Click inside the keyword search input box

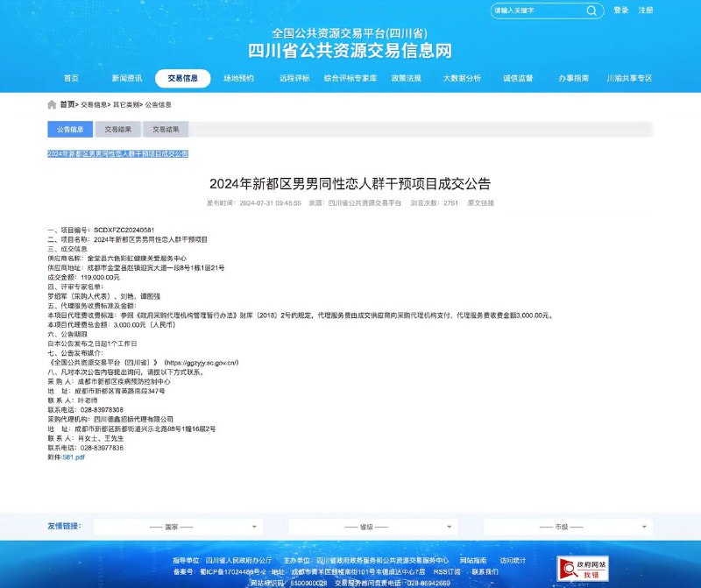point(535,11)
